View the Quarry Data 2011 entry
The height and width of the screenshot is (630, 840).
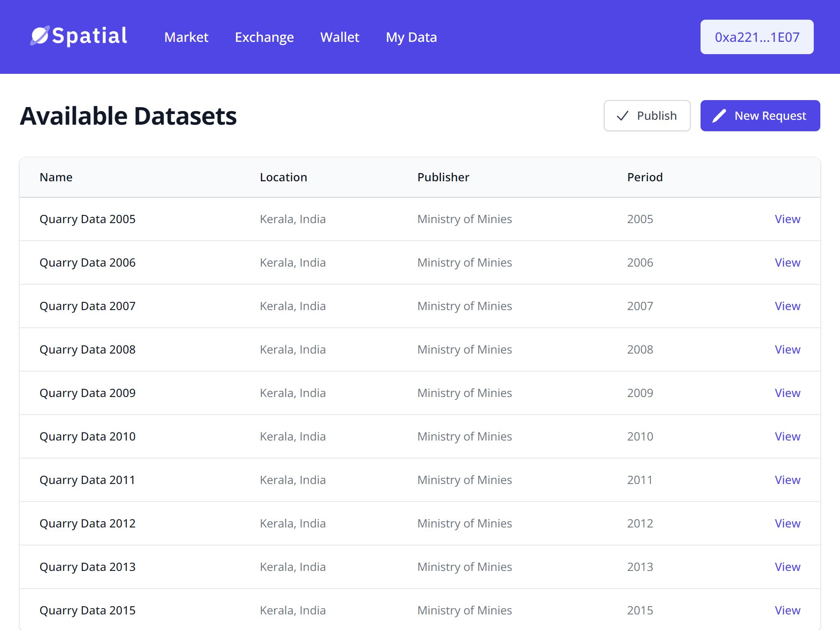pyautogui.click(x=787, y=480)
